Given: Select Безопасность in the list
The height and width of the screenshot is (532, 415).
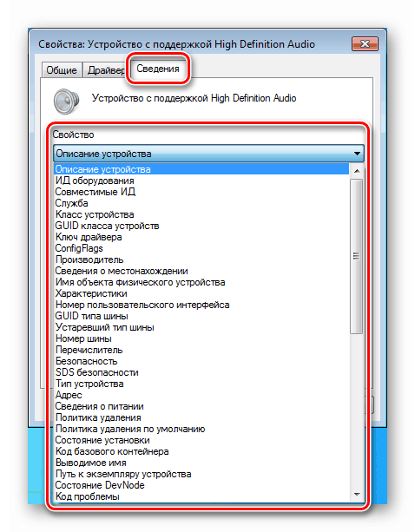Looking at the screenshot, I should click(201, 361).
